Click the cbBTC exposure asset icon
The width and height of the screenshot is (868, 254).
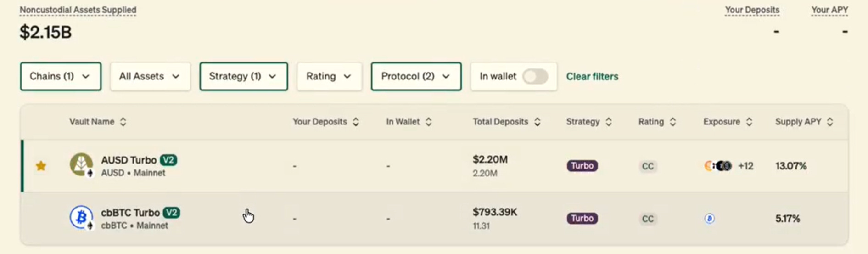click(709, 219)
